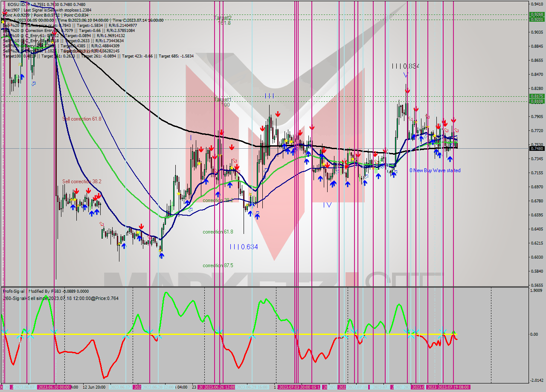Click the green 'correction 61.8' label

point(218,232)
